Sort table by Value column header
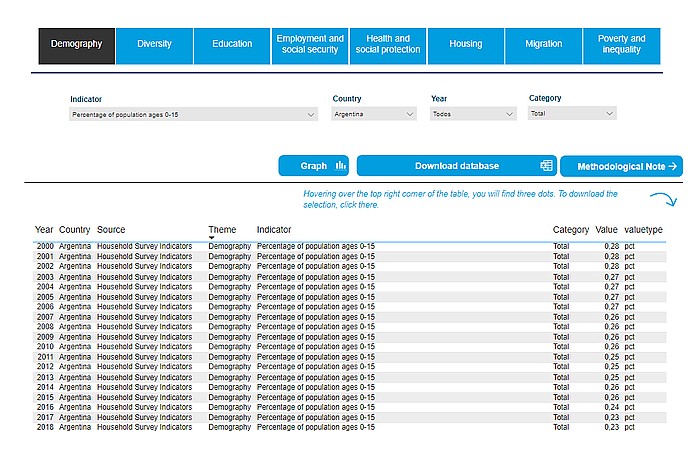The width and height of the screenshot is (690, 460). (606, 230)
